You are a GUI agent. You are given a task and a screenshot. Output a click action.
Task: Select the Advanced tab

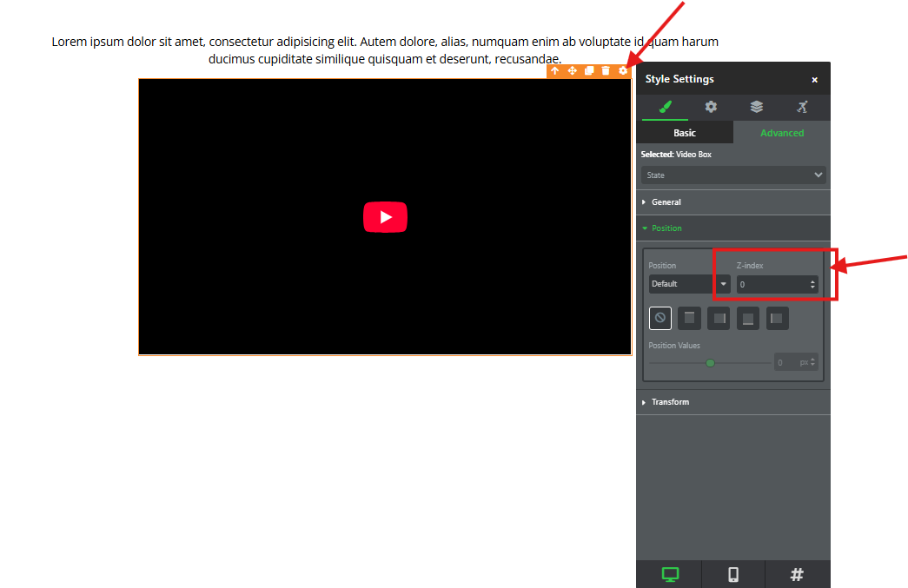[782, 133]
